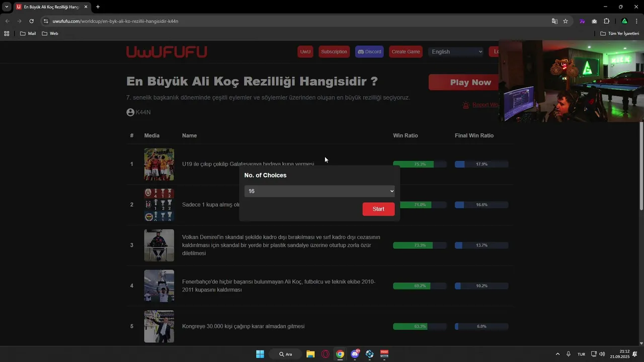Click the Volkan Demirel entry description
Screen dimensions: 644x362
[281, 245]
